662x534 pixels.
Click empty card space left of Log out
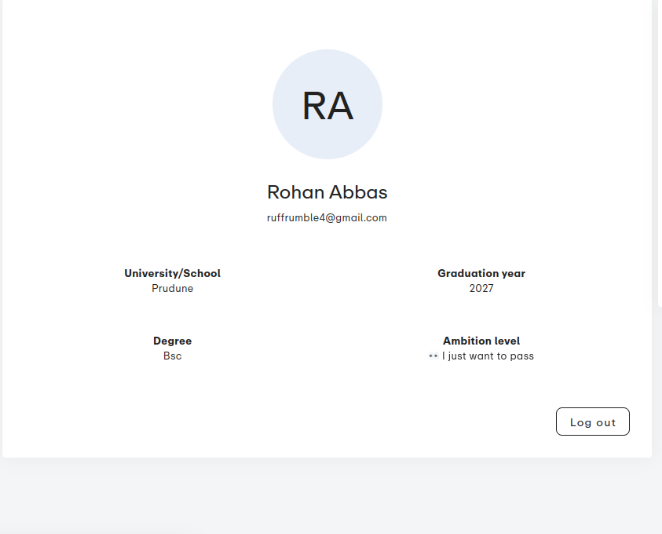click(300, 422)
